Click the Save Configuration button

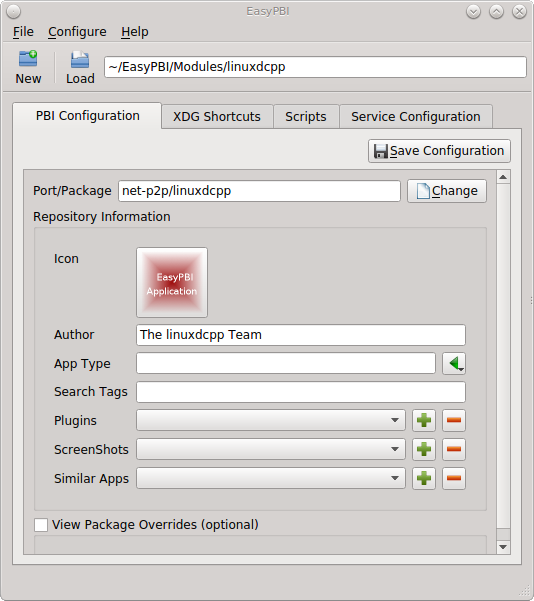point(439,151)
